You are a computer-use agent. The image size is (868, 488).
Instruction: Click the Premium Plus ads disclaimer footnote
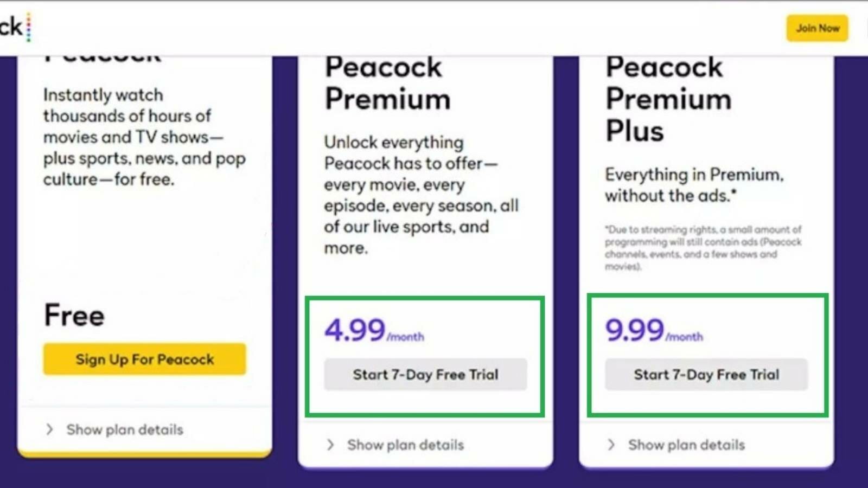[x=703, y=248]
